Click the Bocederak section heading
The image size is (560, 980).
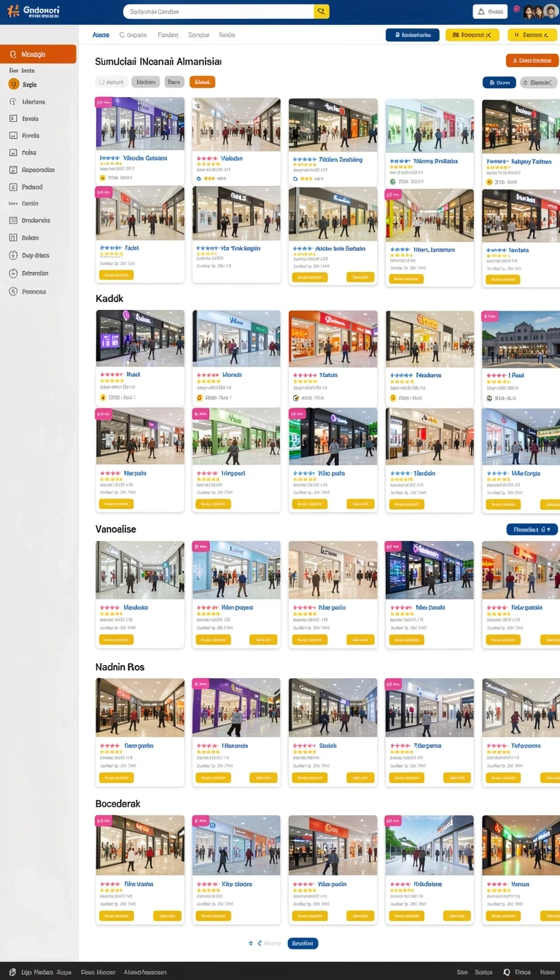(x=117, y=804)
